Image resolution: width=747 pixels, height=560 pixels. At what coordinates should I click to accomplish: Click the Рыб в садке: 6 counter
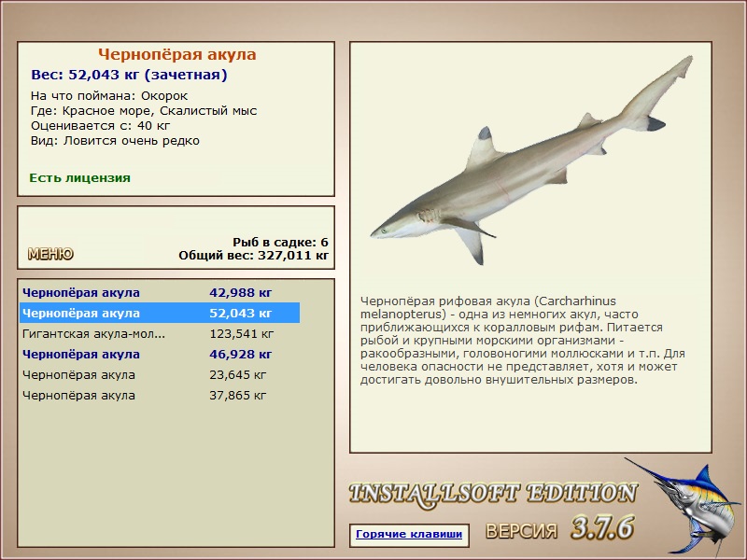tap(280, 243)
